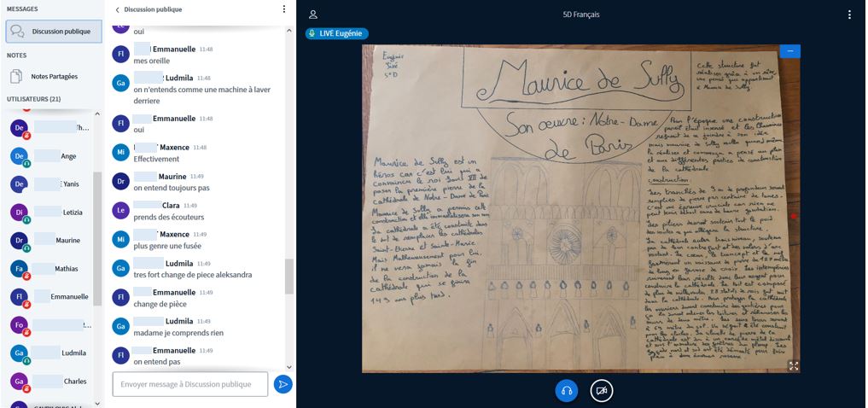Click chat message 'Effectivement'
Viewport: 868px width, 408px height.
click(157, 159)
